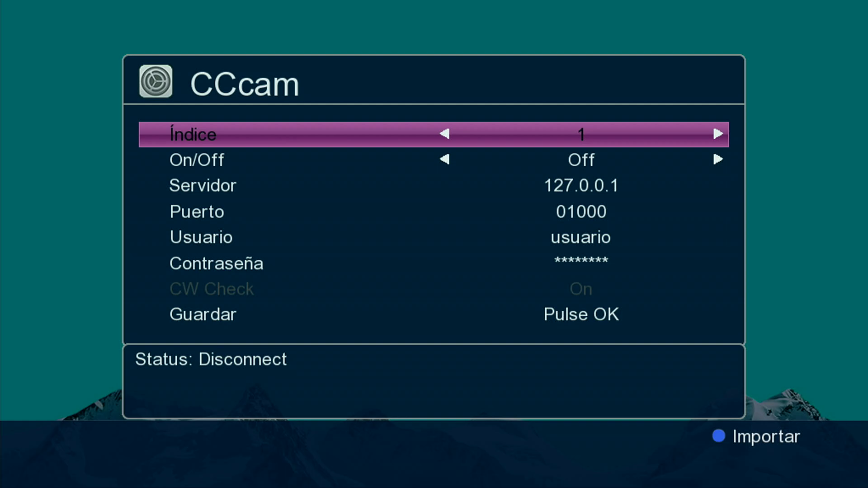Select the Puerto menu label
Viewport: 868px width, 488px height.
point(197,211)
